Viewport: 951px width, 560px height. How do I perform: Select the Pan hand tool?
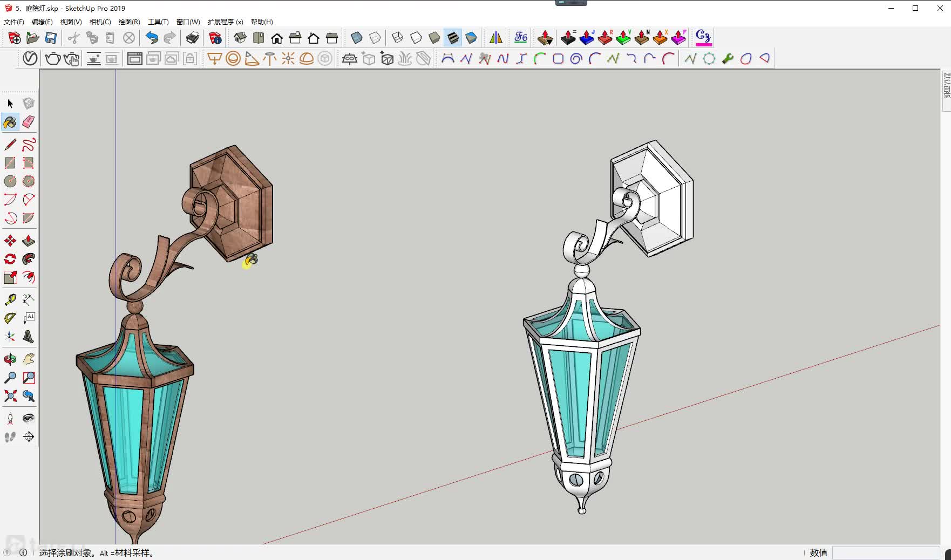[29, 359]
